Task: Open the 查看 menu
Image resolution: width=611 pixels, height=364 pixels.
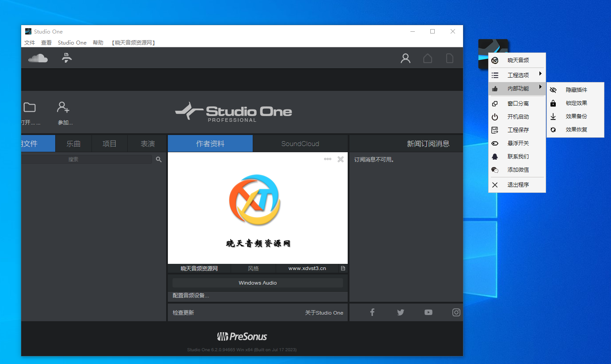Action: 46,43
